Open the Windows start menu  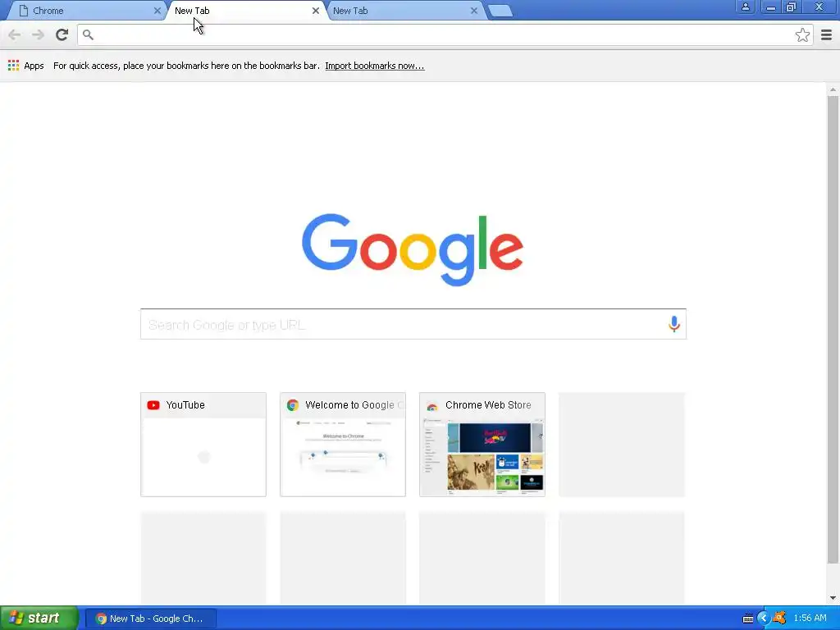(x=39, y=619)
